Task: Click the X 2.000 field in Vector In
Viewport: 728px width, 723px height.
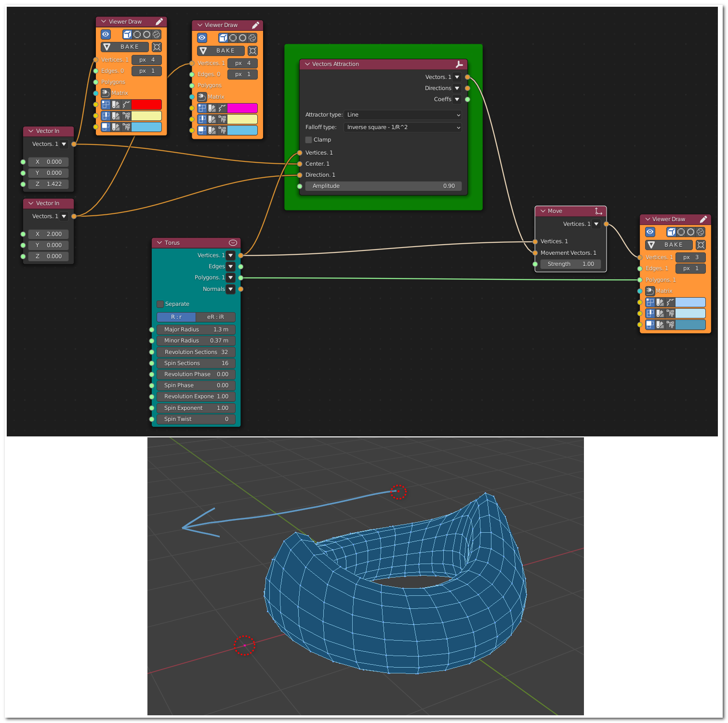Action: tap(48, 234)
